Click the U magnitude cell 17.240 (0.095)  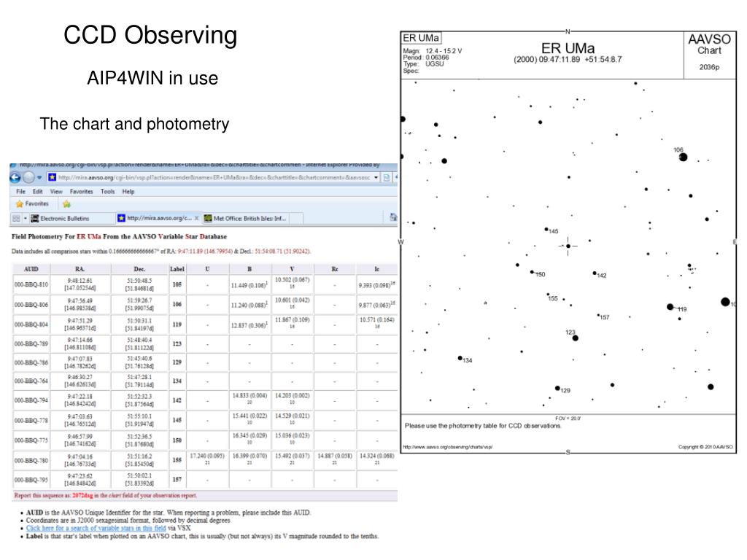click(x=207, y=459)
